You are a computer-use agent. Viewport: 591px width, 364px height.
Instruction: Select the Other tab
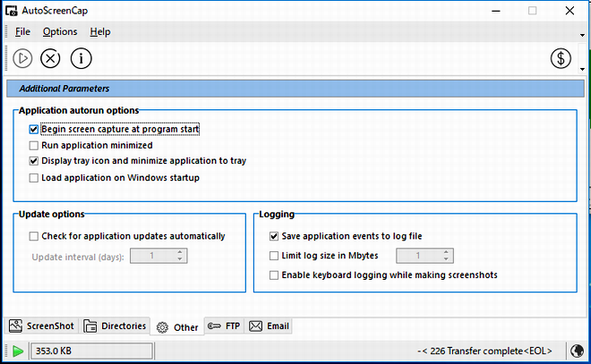(177, 327)
